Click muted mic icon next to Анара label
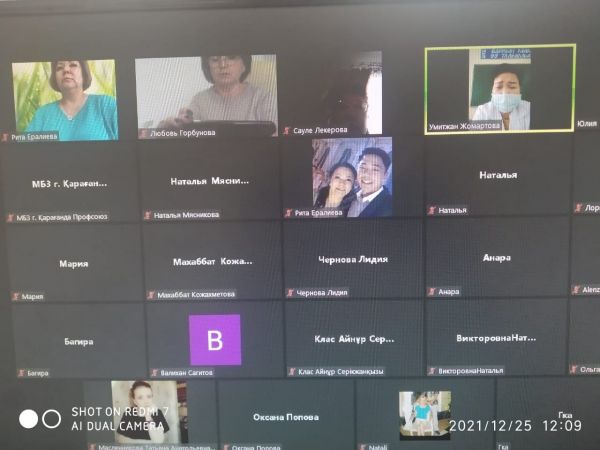Image resolution: width=600 pixels, height=450 pixels. 432,292
